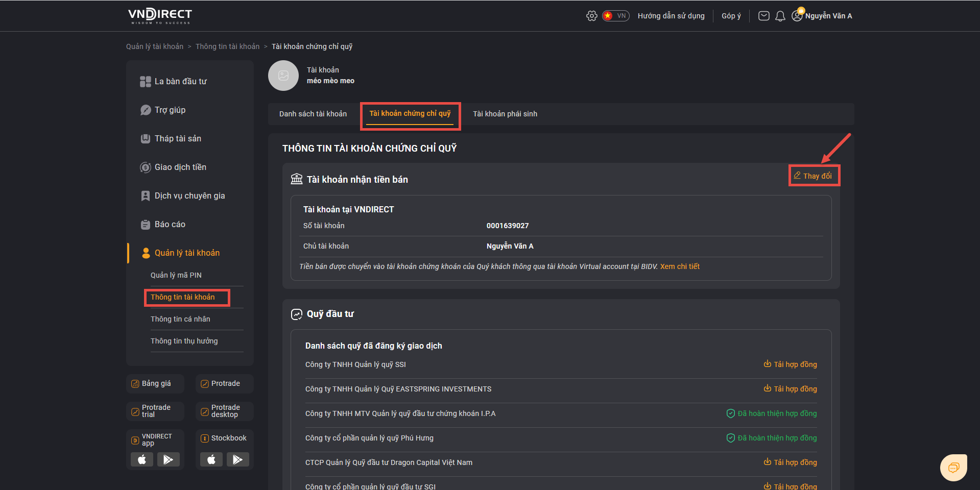This screenshot has width=980, height=490.
Task: Select Thông tin thụ hưởng submenu
Action: [x=184, y=341]
